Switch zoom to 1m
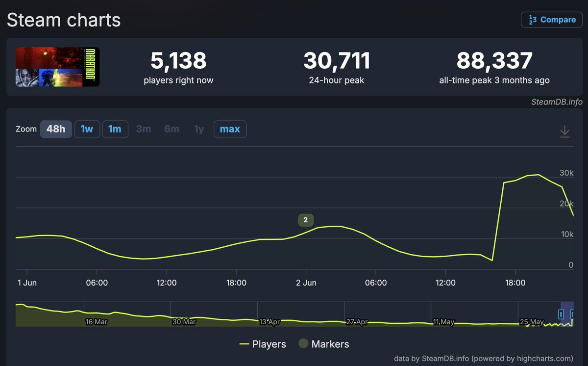This screenshot has height=366, width=588. pos(115,129)
